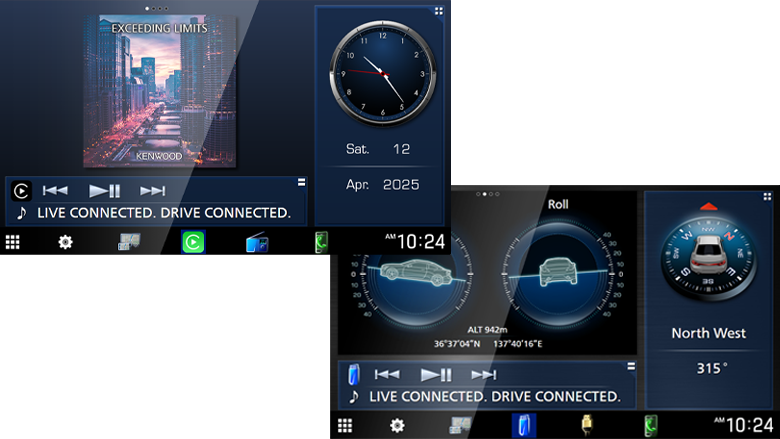
Task: Play or pause the CarPlay track
Action: [104, 190]
